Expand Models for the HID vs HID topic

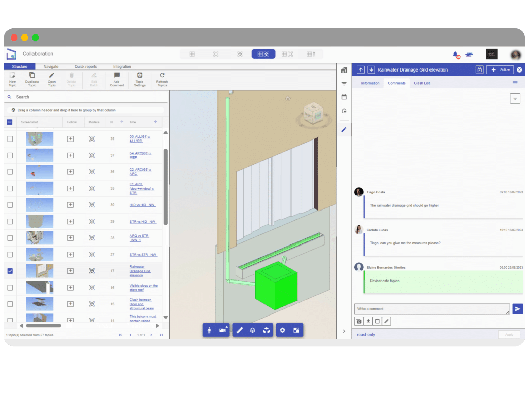pos(92,204)
